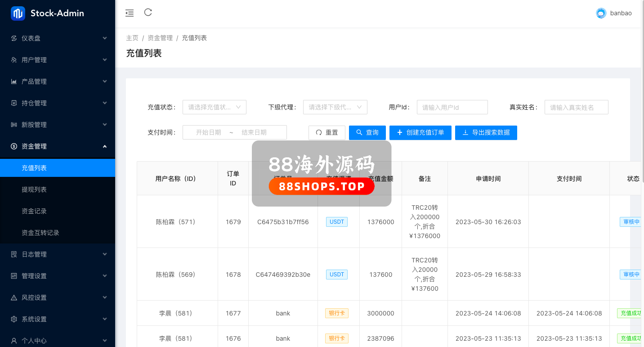The height and width of the screenshot is (347, 644).
Task: Select 资金互转记录 in the sidebar
Action: [40, 233]
